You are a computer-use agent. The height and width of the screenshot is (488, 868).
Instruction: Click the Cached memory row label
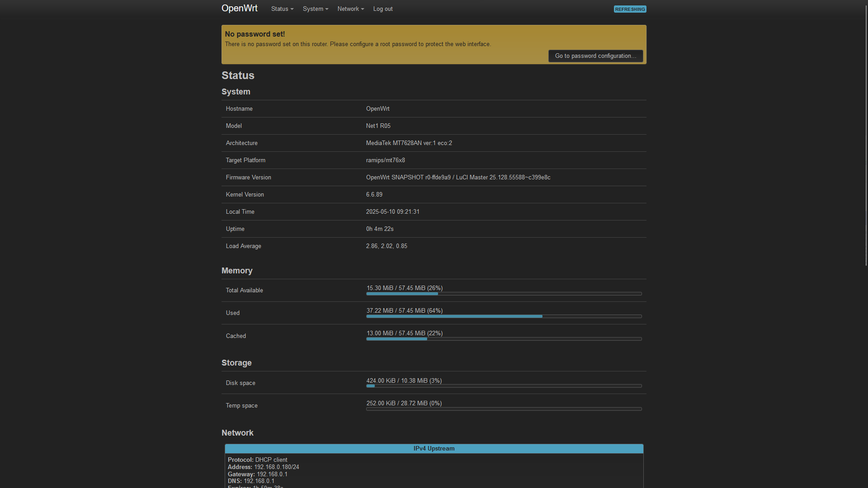[x=236, y=336]
